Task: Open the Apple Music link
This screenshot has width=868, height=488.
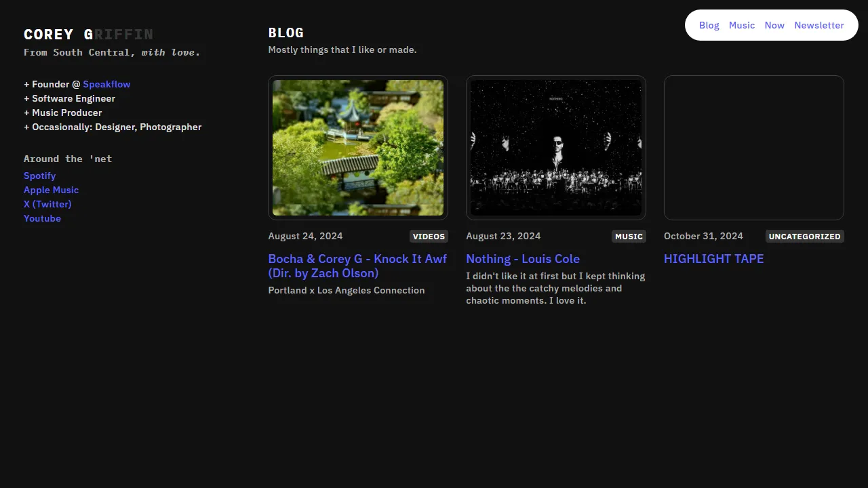Action: tap(51, 190)
